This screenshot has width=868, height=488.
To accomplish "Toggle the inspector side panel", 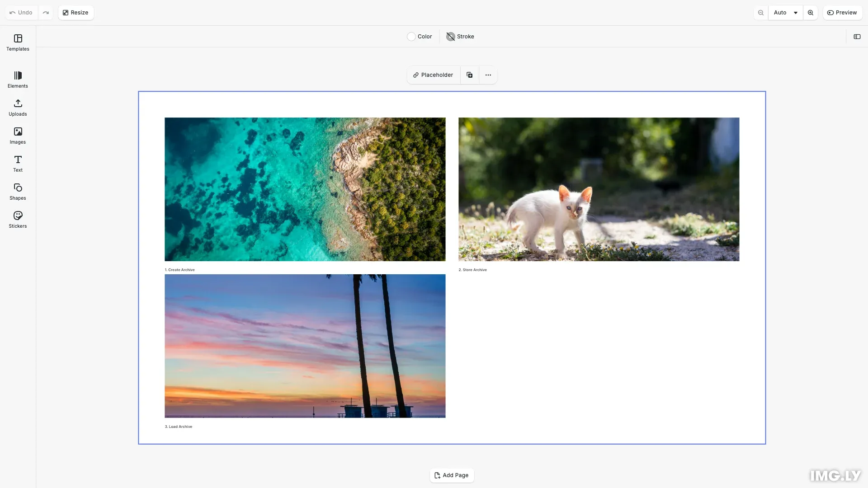I will (x=857, y=37).
